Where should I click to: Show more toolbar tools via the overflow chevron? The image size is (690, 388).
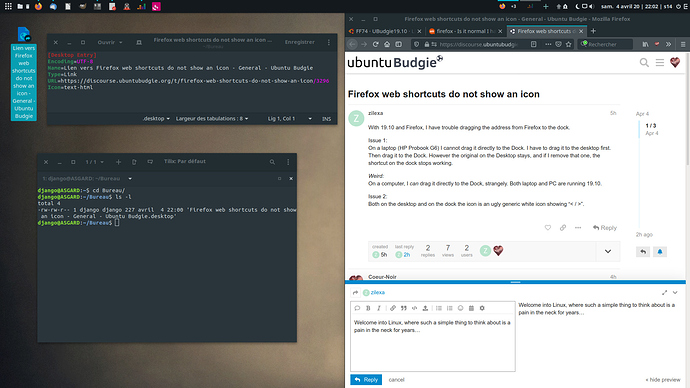[x=668, y=44]
